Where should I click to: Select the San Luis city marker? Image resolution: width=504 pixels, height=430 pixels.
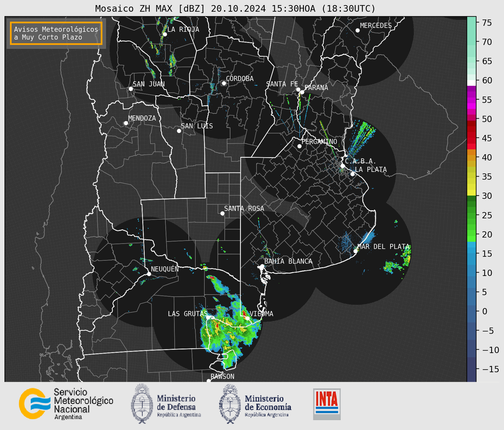[179, 131]
